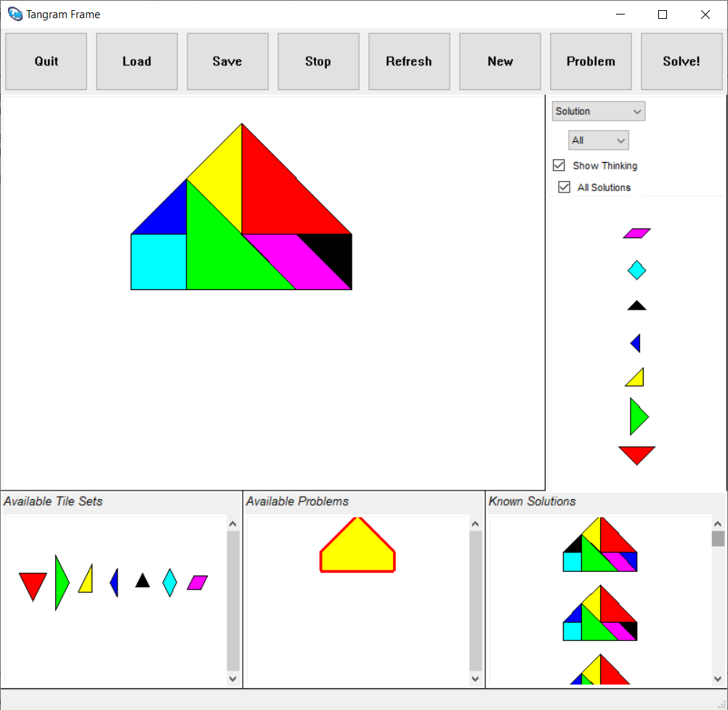Select the magenta parallelogram in right panel
Image resolution: width=728 pixels, height=710 pixels.
[x=637, y=233]
